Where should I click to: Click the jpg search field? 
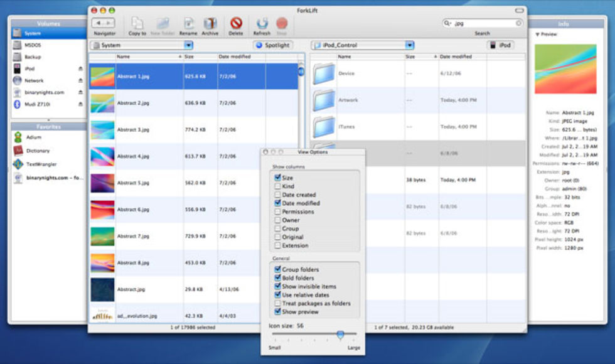tap(483, 23)
